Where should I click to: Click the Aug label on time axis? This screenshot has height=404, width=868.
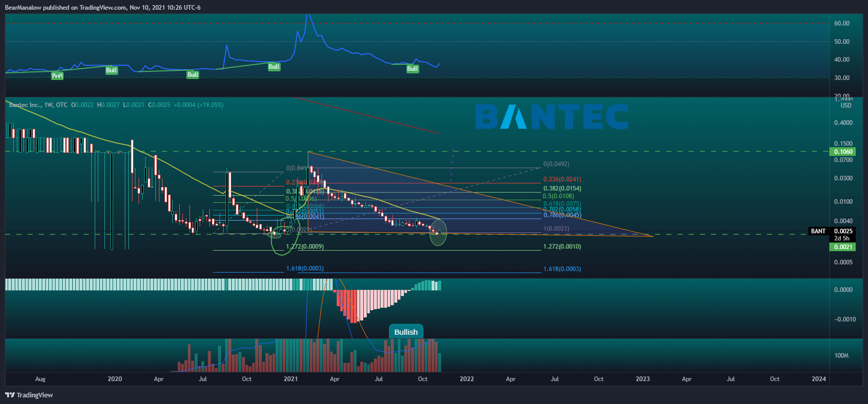40,379
